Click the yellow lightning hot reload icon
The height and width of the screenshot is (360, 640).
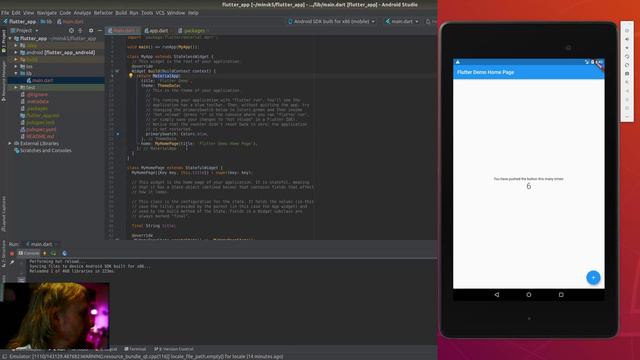click(45, 253)
